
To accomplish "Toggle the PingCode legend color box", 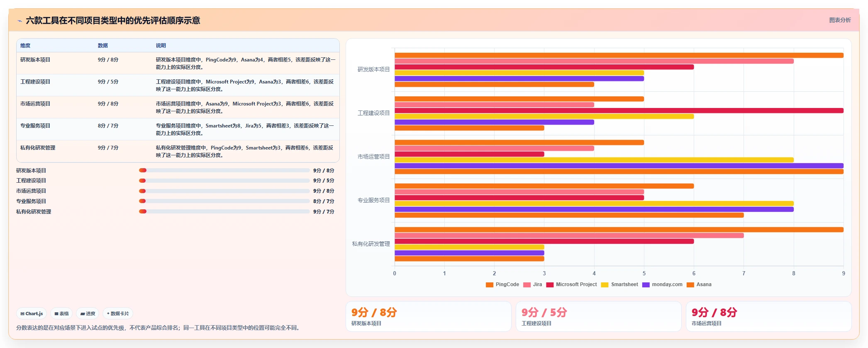I will point(490,284).
